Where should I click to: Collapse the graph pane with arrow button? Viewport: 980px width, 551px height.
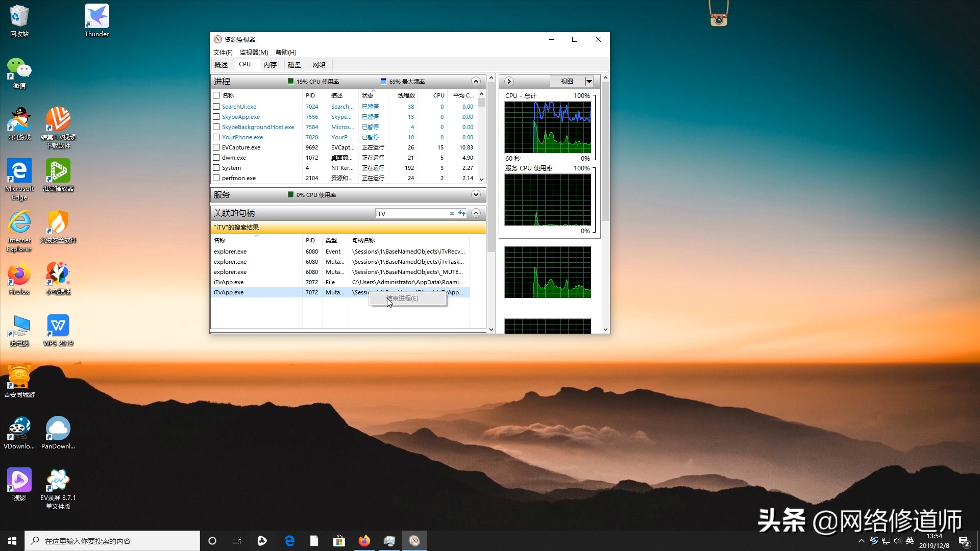[509, 81]
